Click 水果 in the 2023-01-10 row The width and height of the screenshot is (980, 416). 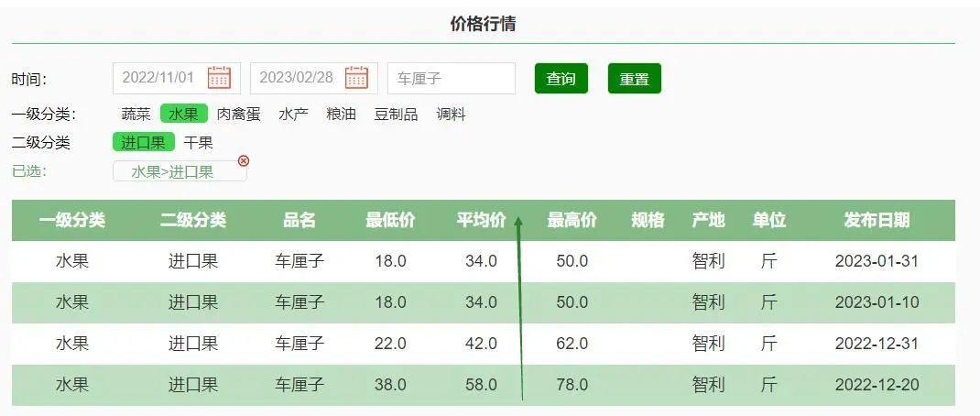[71, 302]
